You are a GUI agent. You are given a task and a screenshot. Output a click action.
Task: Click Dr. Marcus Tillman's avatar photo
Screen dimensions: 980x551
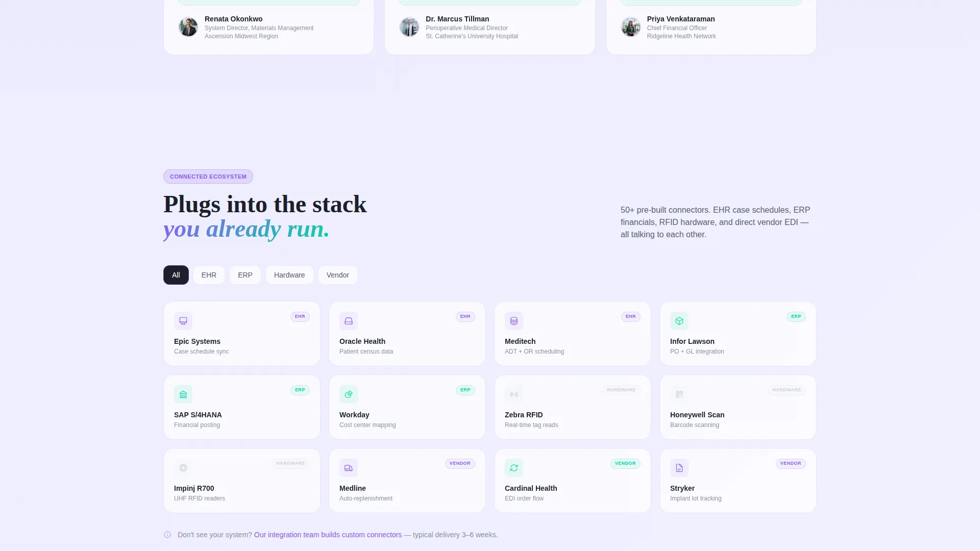tap(409, 27)
